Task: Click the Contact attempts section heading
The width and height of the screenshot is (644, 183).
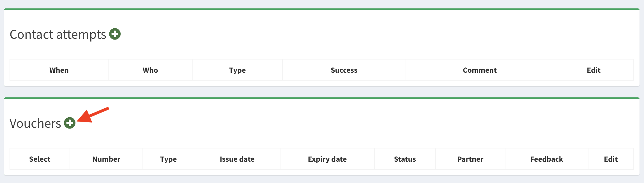Action: point(58,35)
